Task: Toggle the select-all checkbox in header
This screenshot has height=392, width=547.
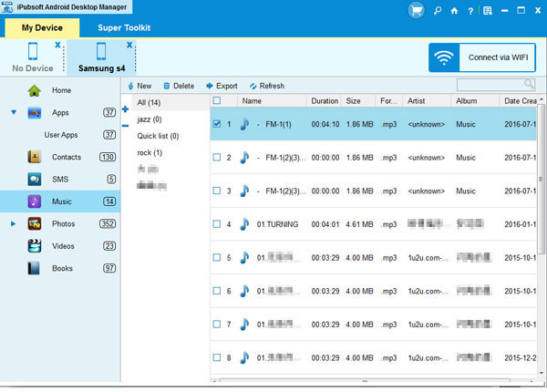Action: pyautogui.click(x=216, y=100)
